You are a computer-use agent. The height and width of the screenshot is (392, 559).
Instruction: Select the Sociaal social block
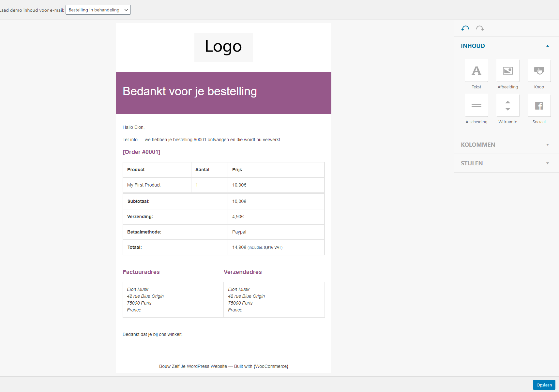point(539,105)
